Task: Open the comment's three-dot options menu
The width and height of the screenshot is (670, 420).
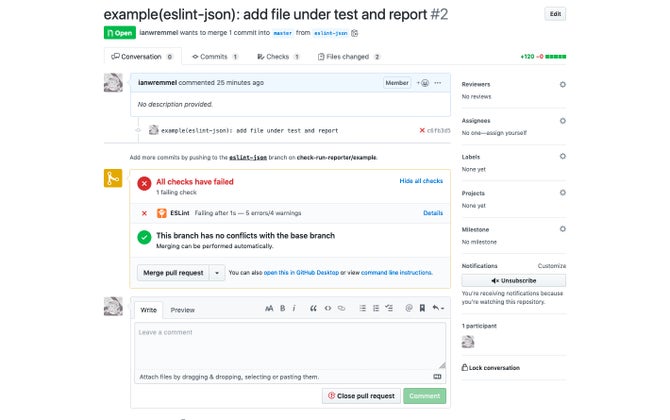Action: click(x=438, y=83)
